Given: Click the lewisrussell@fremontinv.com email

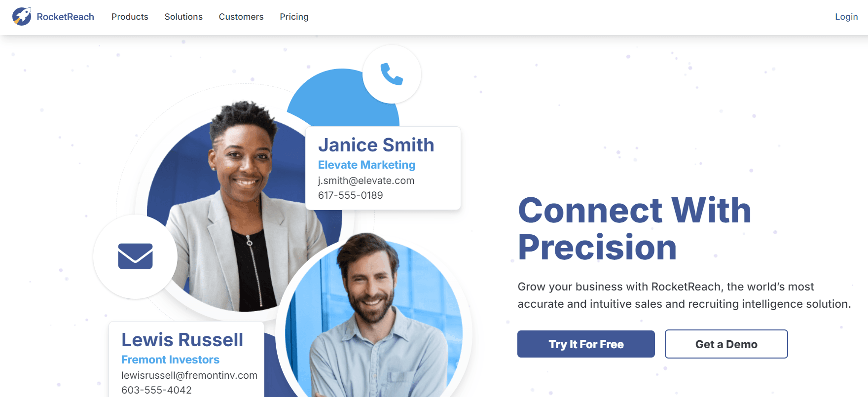Looking at the screenshot, I should pyautogui.click(x=189, y=375).
